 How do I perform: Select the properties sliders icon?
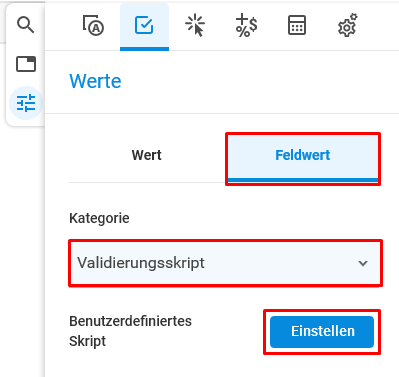(26, 103)
